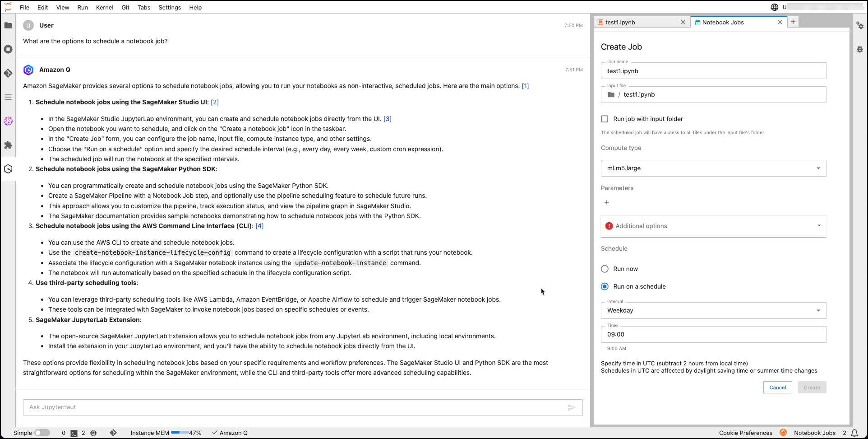Toggle Simple interface mode switch
868x439 pixels.
click(x=42, y=433)
